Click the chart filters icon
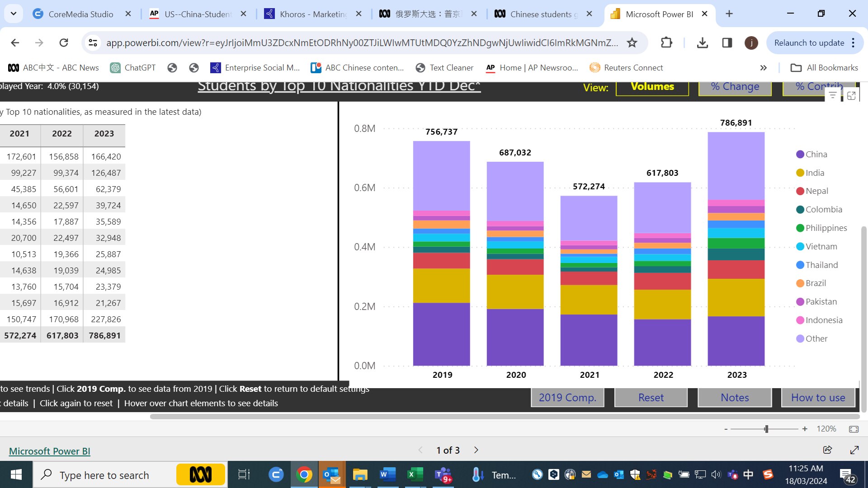The width and height of the screenshot is (868, 488). [832, 96]
